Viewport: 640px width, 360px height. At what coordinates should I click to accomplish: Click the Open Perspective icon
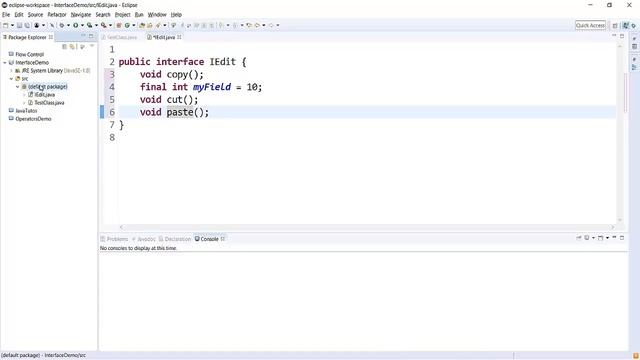[615, 25]
